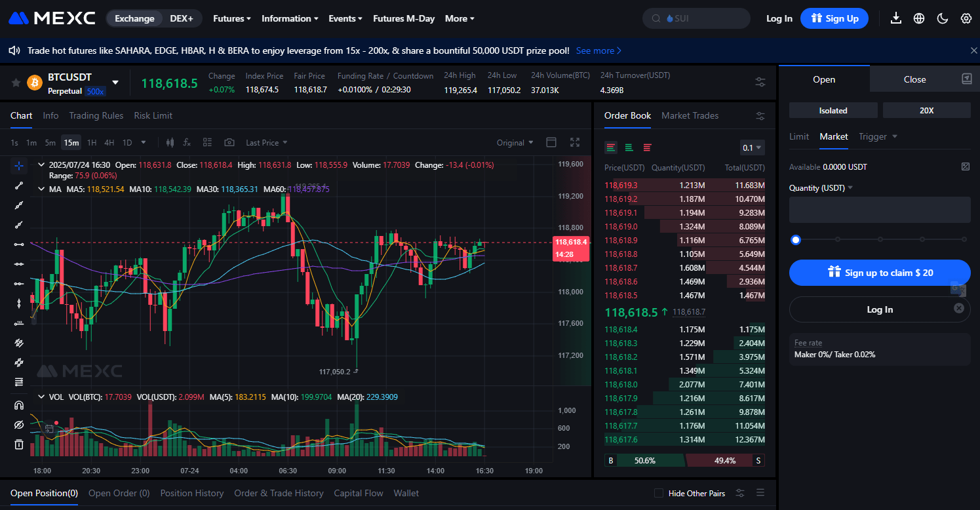This screenshot has height=510, width=980.
Task: Open the Information dropdown menu
Action: (x=290, y=18)
